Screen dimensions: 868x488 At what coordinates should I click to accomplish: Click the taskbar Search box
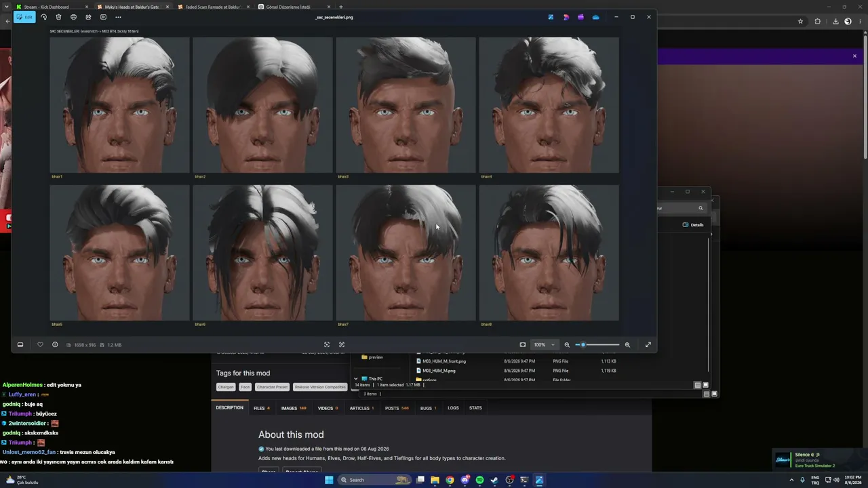pos(374,480)
